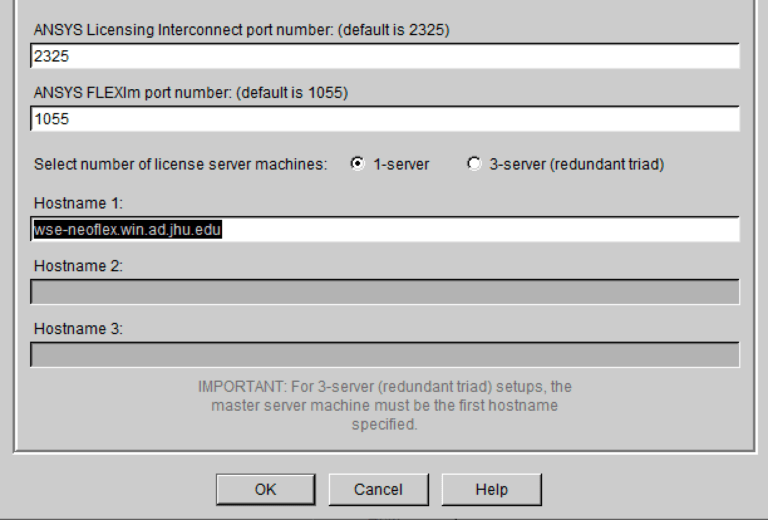The height and width of the screenshot is (520, 768).
Task: Open Help for license settings
Action: pos(491,489)
